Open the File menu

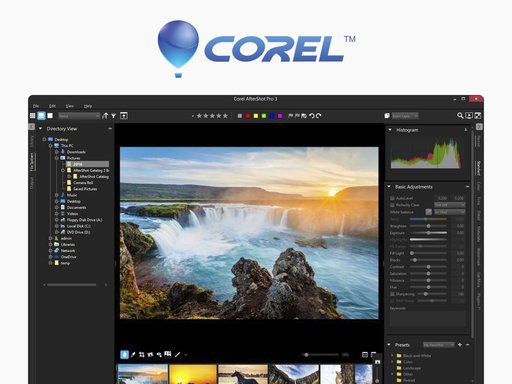(36, 106)
